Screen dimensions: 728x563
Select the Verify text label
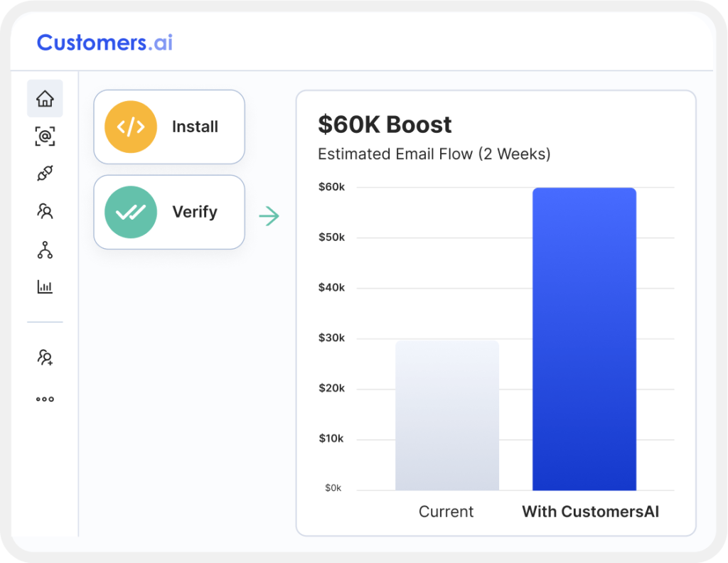click(x=194, y=212)
